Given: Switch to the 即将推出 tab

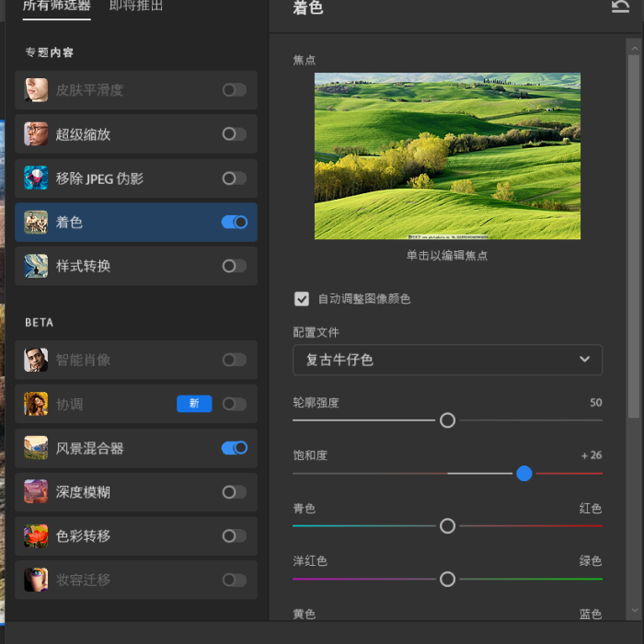Looking at the screenshot, I should pos(136,6).
